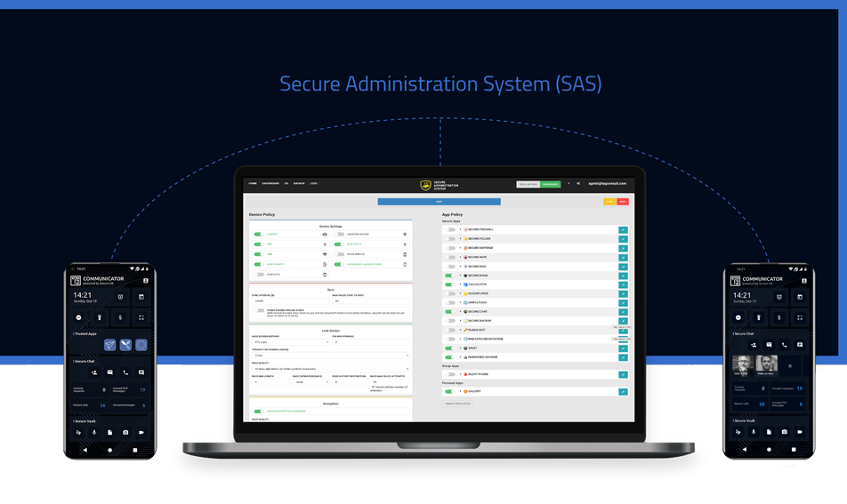Tap document icon in Secure Vault, left phone
This screenshot has width=847, height=504.
pos(109,432)
